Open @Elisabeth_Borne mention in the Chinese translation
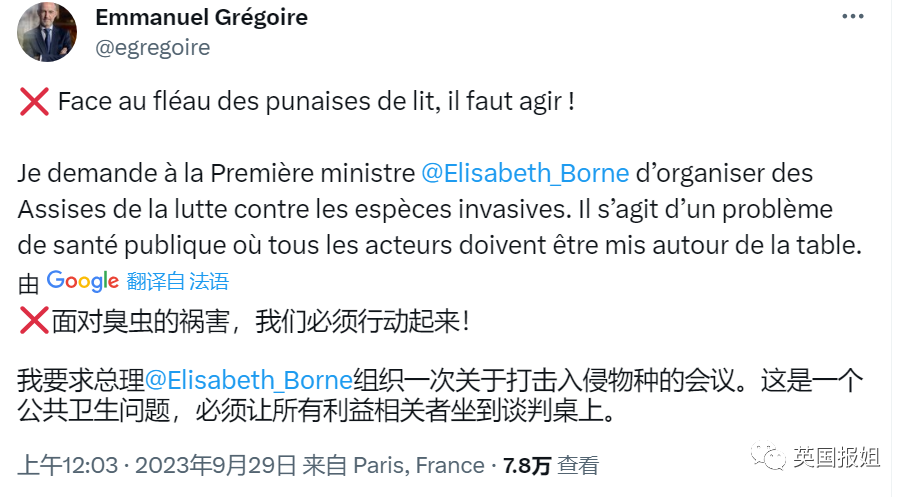Viewport: 910px width, 497px height. 249,380
